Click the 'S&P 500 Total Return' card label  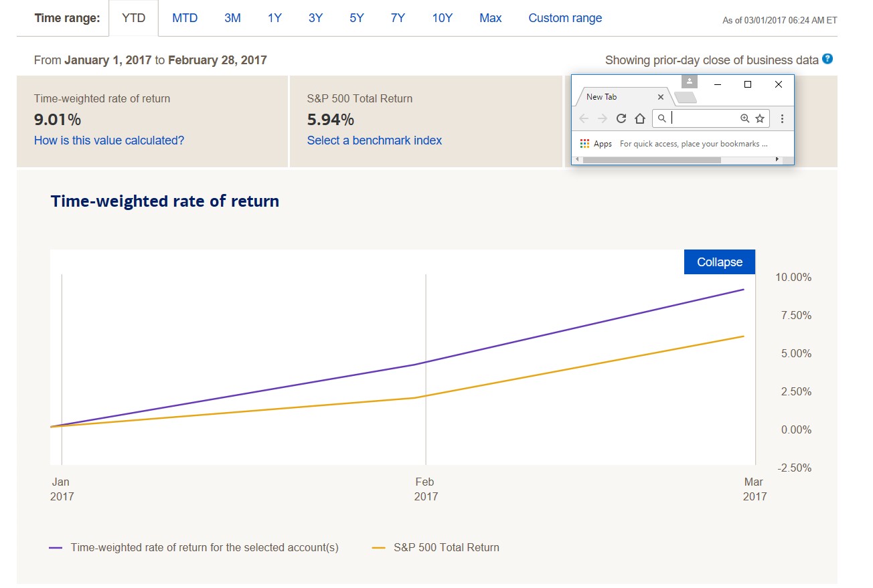(x=360, y=98)
